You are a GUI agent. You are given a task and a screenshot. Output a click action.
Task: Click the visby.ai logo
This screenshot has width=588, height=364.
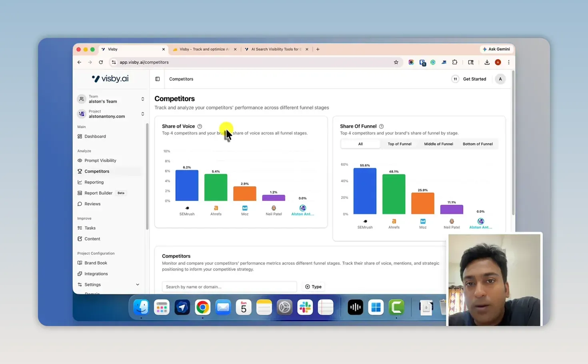pyautogui.click(x=110, y=79)
